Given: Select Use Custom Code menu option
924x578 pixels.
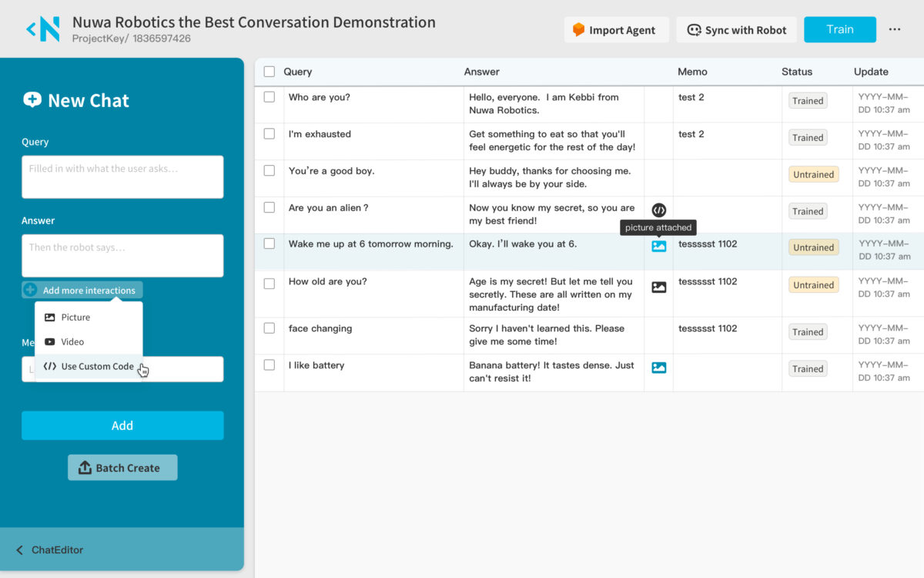Looking at the screenshot, I should (97, 367).
